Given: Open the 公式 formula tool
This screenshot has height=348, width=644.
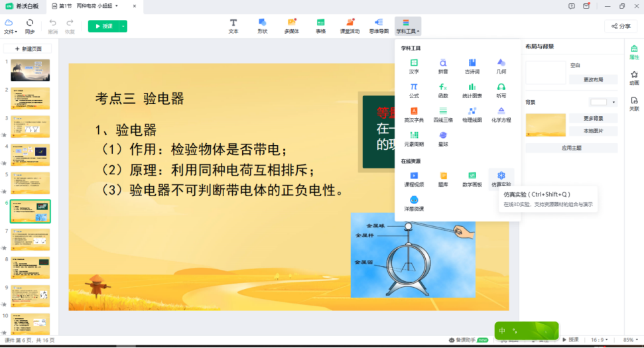Looking at the screenshot, I should [x=414, y=90].
